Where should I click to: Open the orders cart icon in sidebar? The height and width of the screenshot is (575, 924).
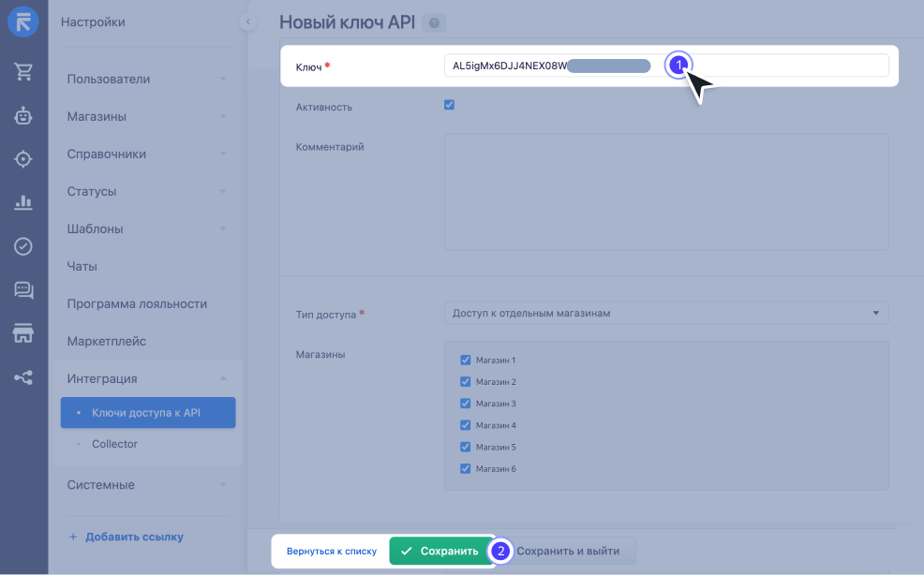(23, 72)
